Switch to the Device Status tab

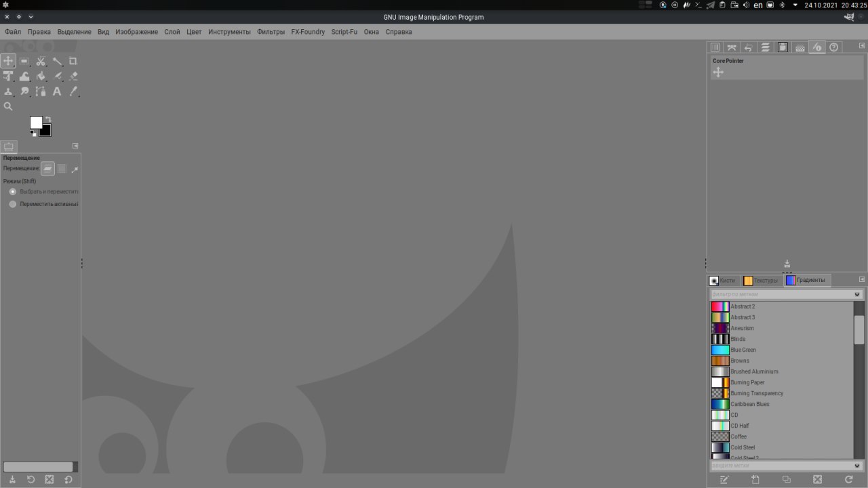816,47
